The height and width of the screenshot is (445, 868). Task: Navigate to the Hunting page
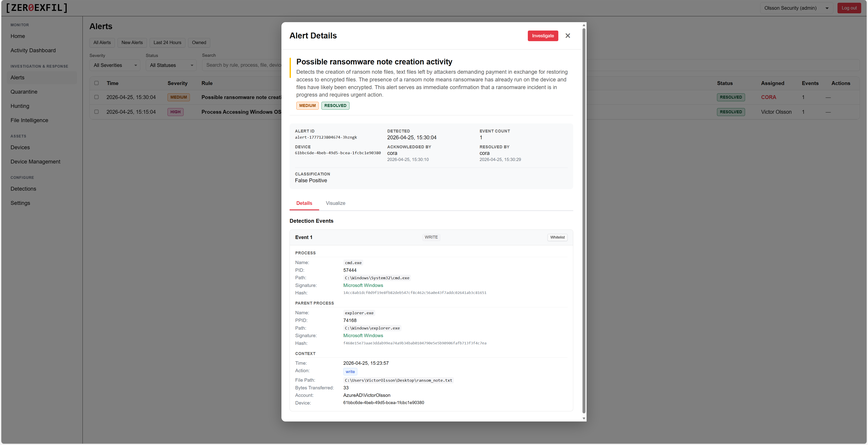tap(20, 106)
